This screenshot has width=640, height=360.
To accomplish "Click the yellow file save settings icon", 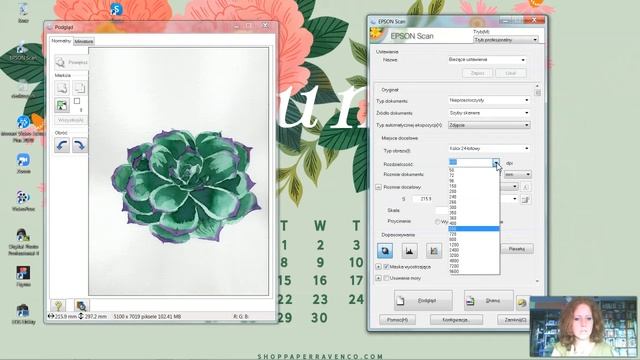I will [522, 302].
